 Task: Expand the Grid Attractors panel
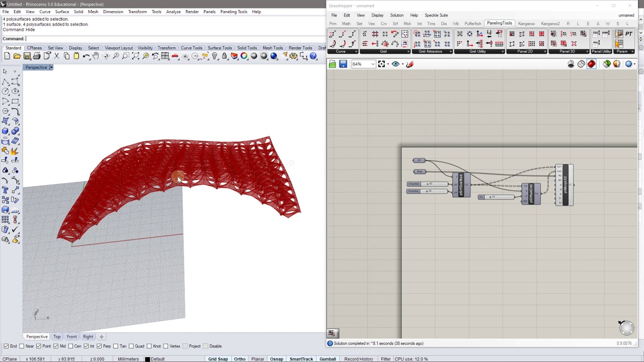click(x=451, y=51)
